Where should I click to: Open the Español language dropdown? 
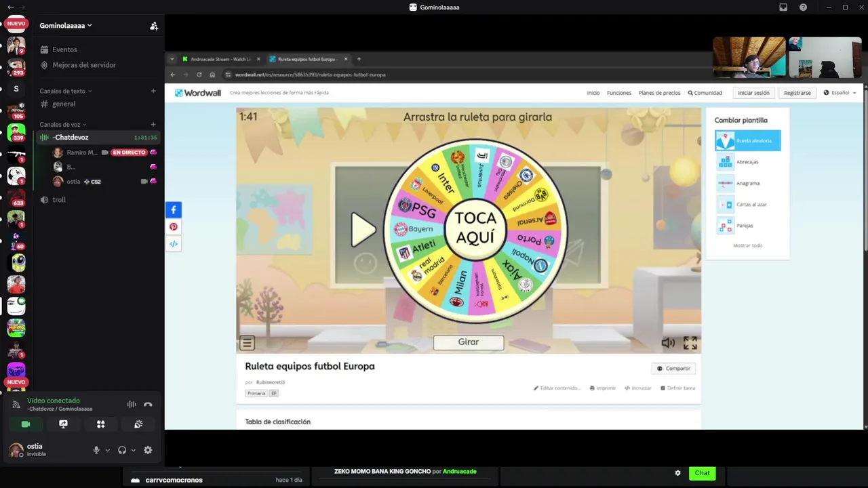[x=840, y=93]
